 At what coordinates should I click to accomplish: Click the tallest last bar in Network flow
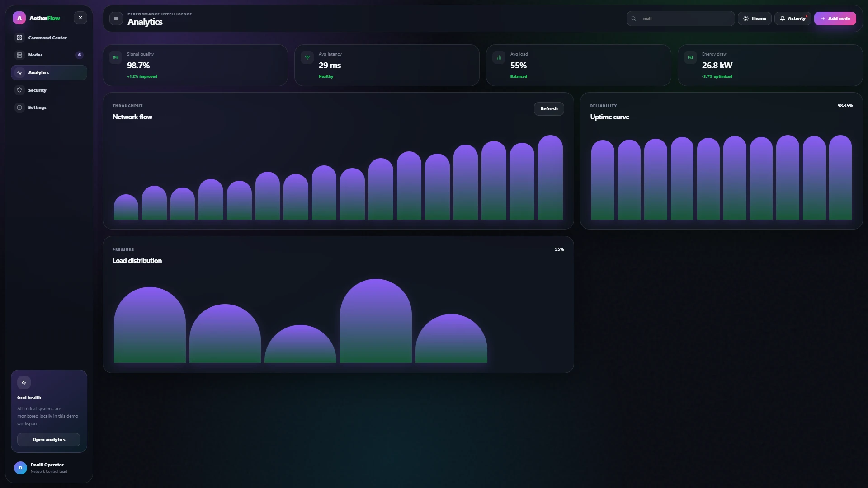pos(550,178)
